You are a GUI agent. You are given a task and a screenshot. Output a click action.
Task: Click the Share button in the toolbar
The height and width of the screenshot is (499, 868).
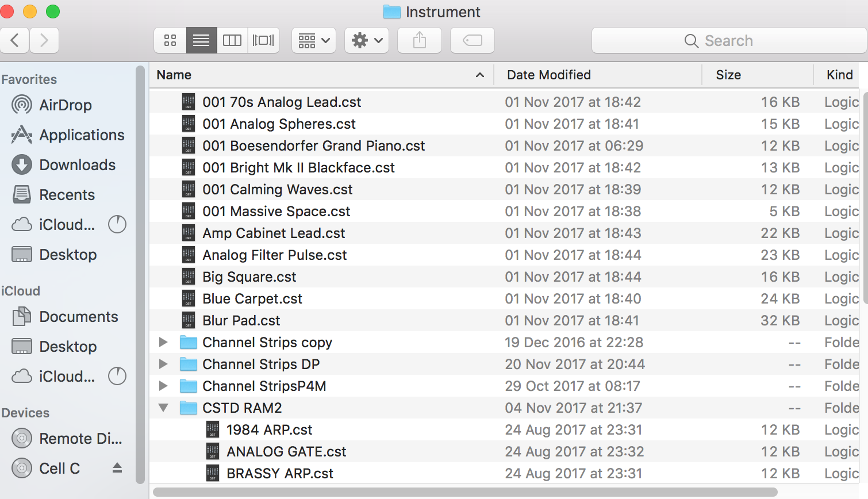(419, 40)
